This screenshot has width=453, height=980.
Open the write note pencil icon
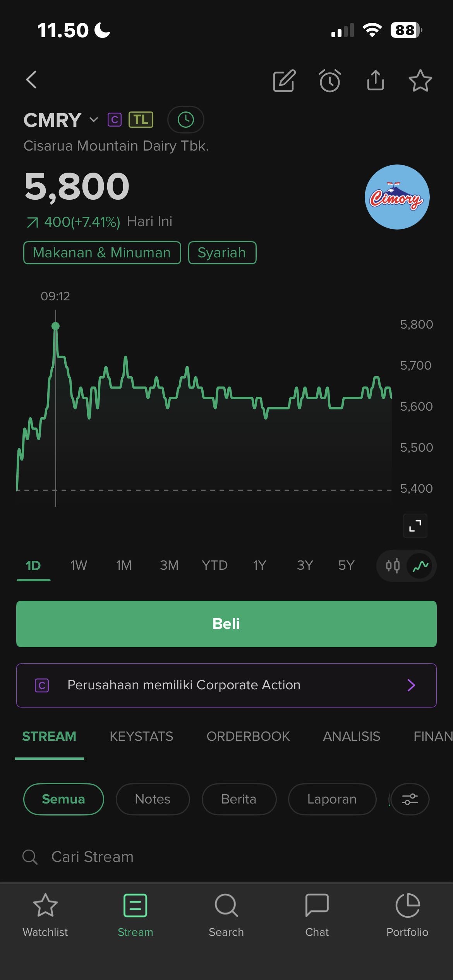[284, 81]
